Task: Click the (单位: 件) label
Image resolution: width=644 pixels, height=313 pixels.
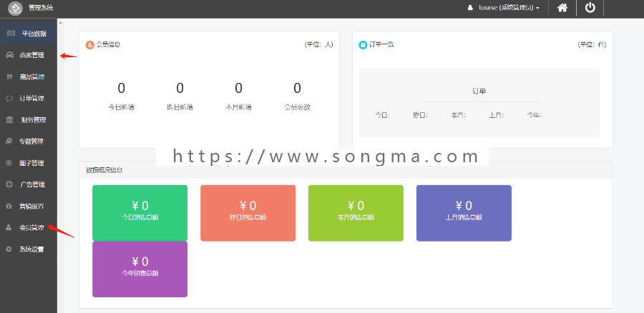Action: tap(592, 45)
